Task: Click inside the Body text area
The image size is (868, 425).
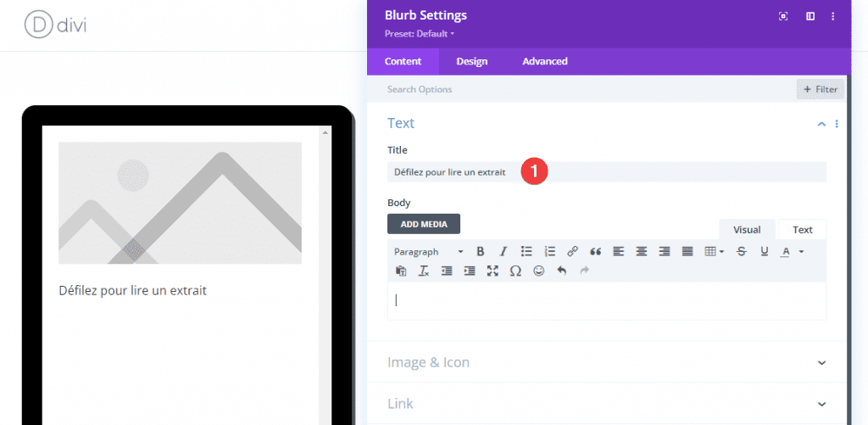Action: click(x=607, y=301)
